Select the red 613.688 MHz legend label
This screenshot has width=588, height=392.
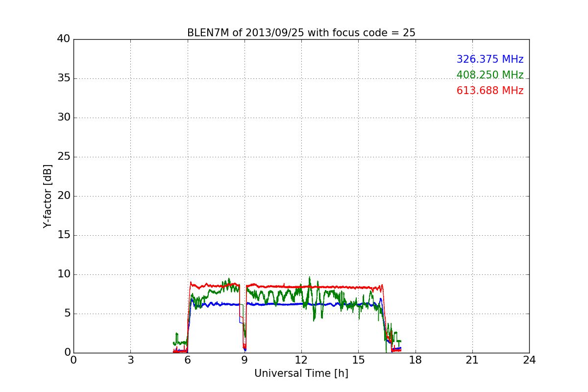490,91
